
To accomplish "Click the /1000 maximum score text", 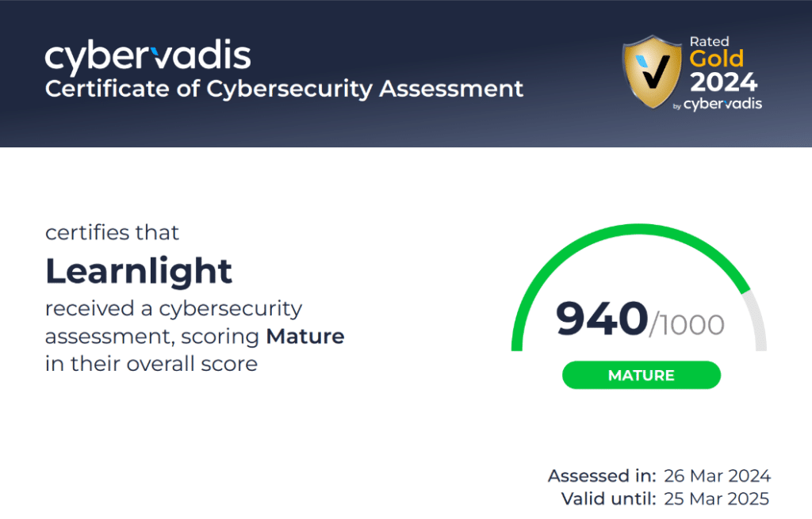I will click(x=687, y=325).
